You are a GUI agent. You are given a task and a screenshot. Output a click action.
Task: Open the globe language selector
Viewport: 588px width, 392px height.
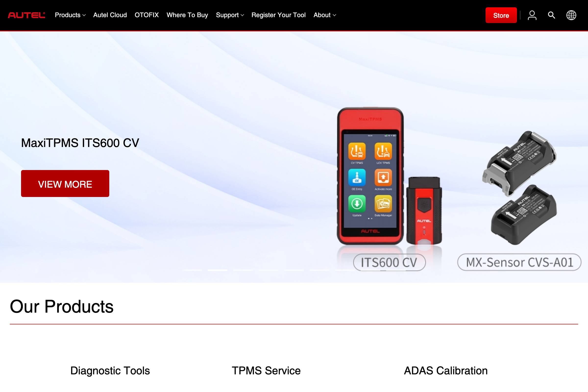pyautogui.click(x=571, y=15)
